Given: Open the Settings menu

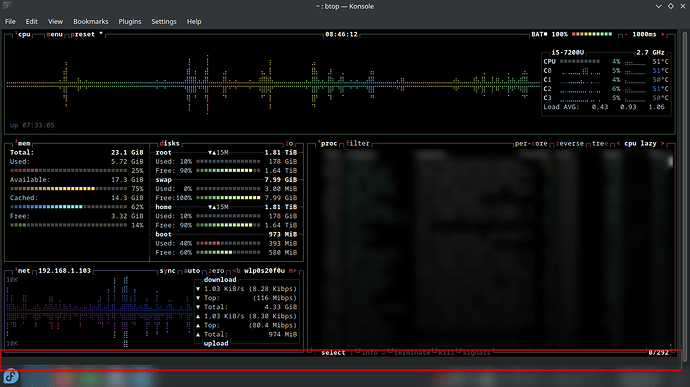Looking at the screenshot, I should click(x=164, y=21).
